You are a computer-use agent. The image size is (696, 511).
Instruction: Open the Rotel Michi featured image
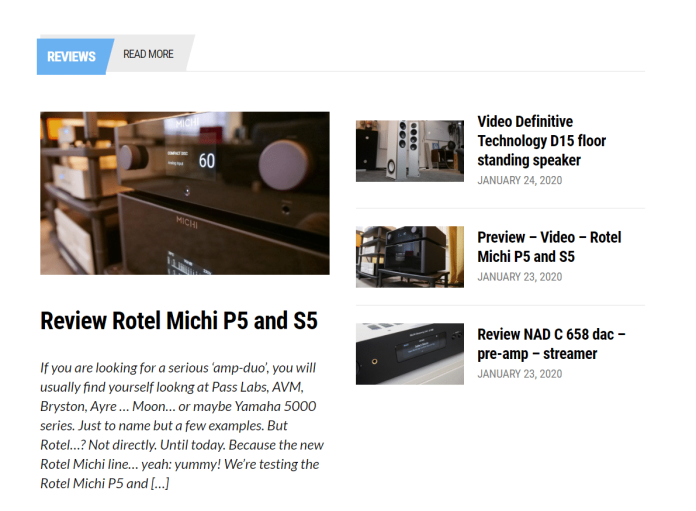[185, 193]
